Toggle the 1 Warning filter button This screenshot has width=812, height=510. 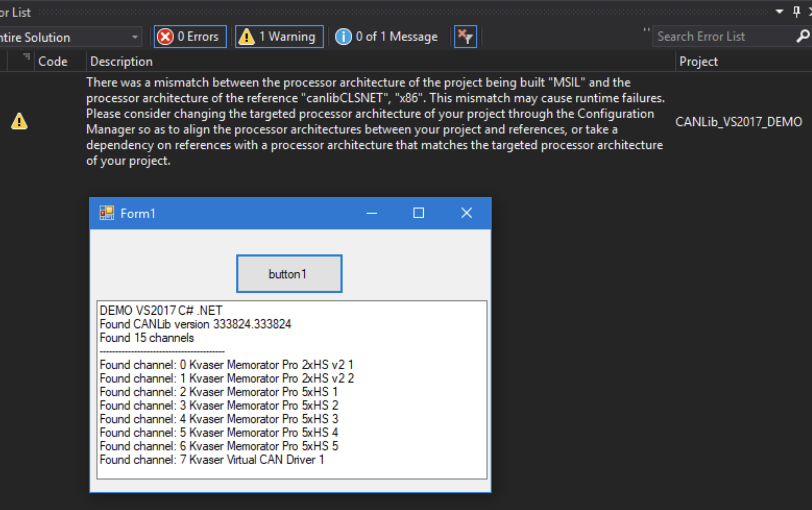coord(279,37)
